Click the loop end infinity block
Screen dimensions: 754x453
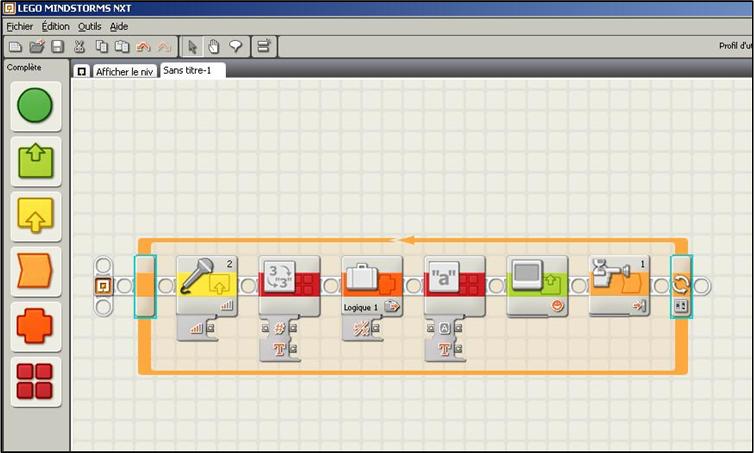tap(681, 286)
